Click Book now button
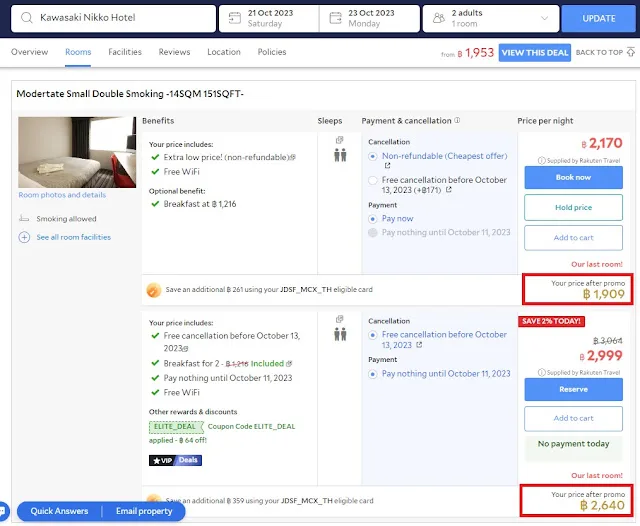The height and width of the screenshot is (526, 640). tap(573, 178)
